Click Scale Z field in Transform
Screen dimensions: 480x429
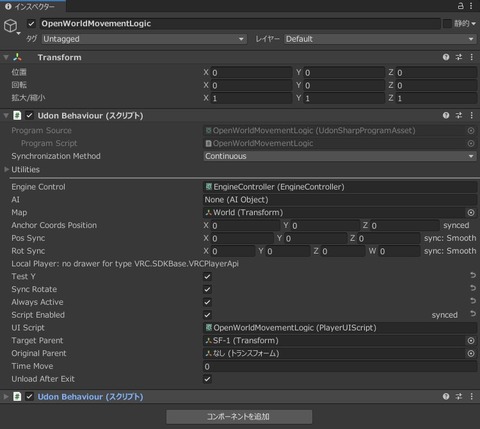pos(436,98)
